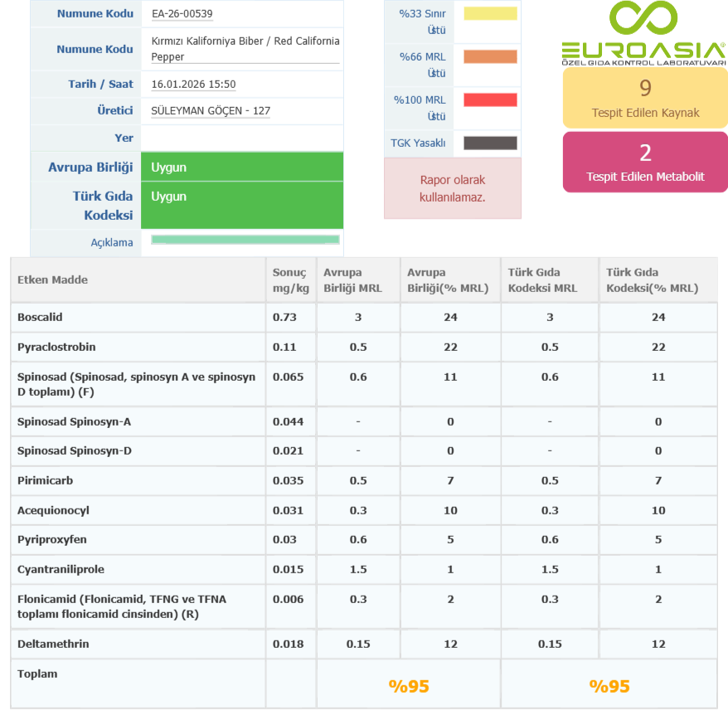Image resolution: width=728 pixels, height=725 pixels.
Task: Click the Üretici field SÜLEYMAN GÖÇEN - 127
Action: [211, 110]
